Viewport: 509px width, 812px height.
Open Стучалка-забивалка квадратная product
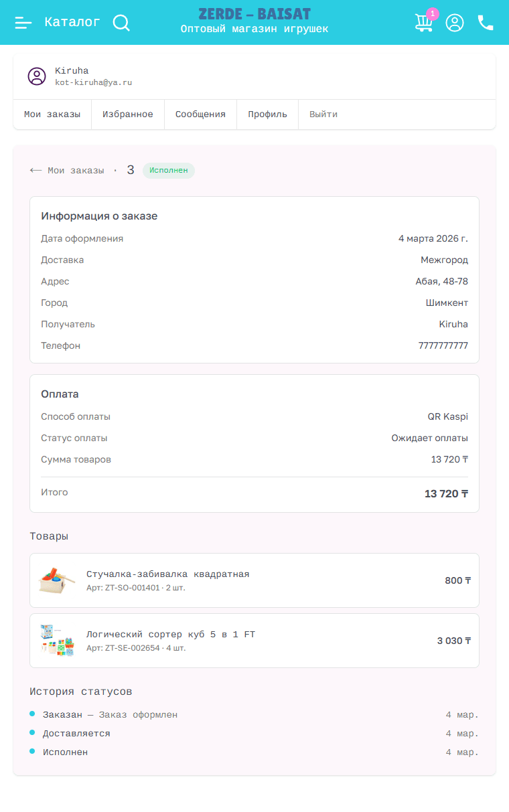click(x=167, y=574)
